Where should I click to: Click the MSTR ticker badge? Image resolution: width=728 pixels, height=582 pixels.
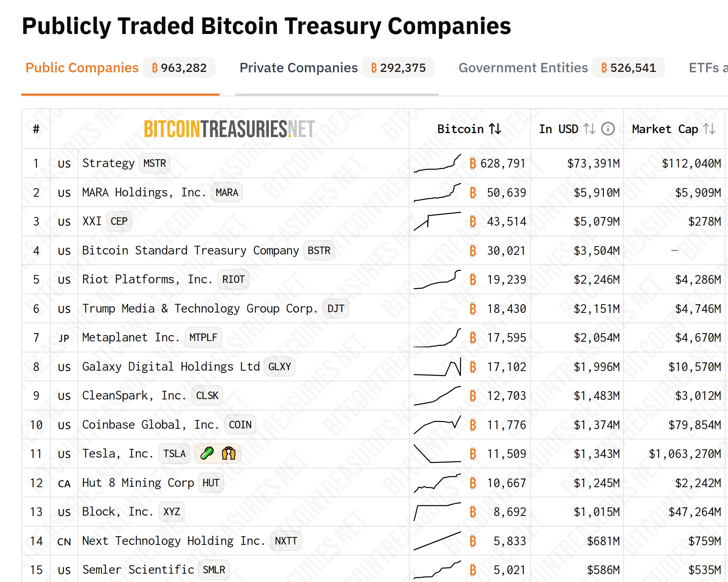click(x=155, y=164)
